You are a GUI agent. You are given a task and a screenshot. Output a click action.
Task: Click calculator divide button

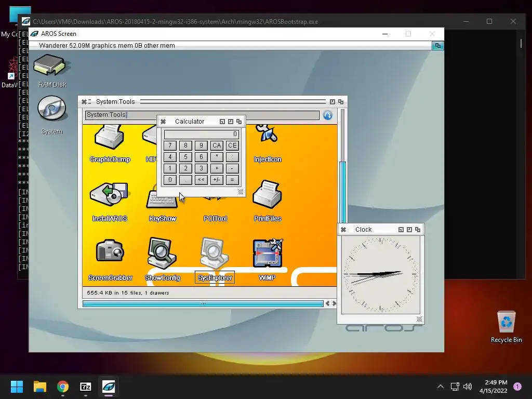(x=232, y=157)
